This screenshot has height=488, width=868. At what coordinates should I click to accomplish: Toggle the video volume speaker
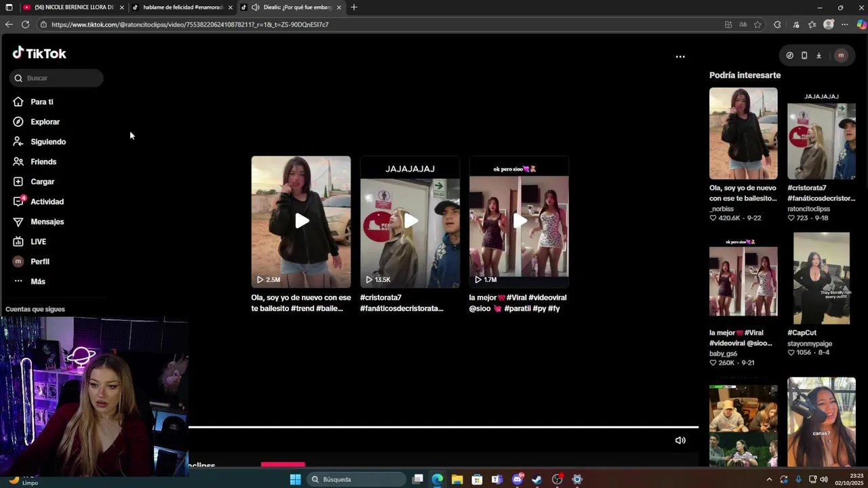pos(680,441)
